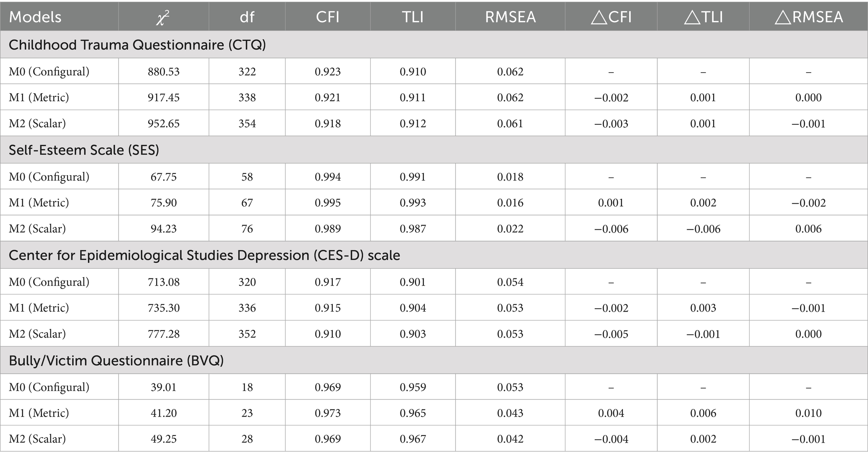Click the chi-square value 777.28
The width and height of the screenshot is (868, 459).
point(163,334)
